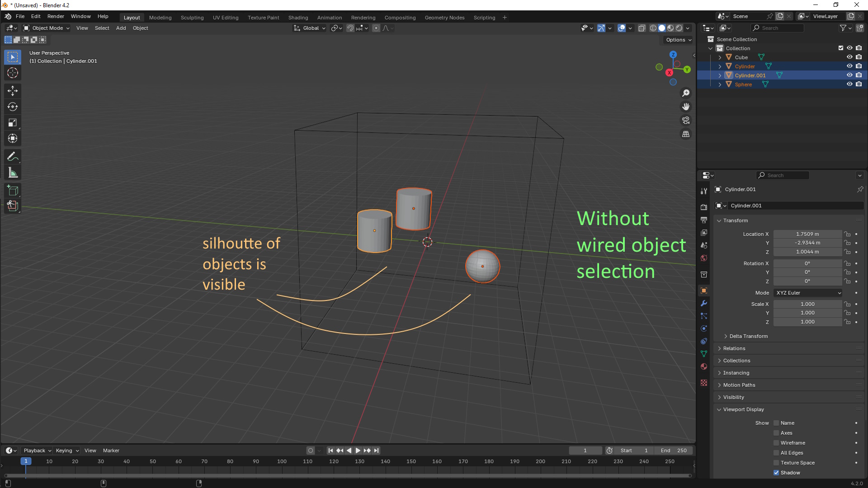Select the Add Cube tool
The image size is (868, 488).
[13, 190]
